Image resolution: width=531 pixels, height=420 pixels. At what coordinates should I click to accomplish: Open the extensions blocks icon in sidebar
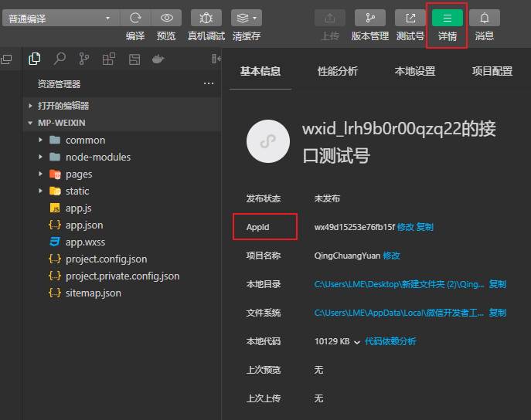point(109,59)
